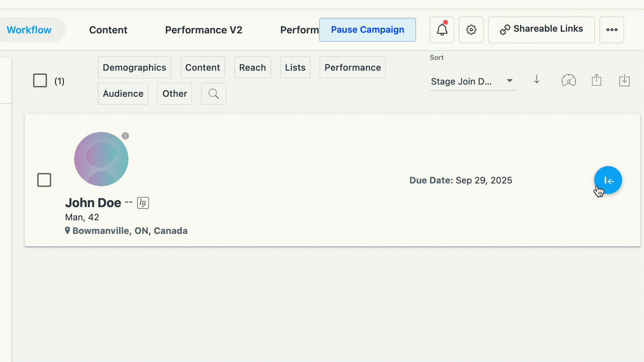Open the Stage Join Date sort dropdown
The image size is (644, 362).
pos(472,81)
